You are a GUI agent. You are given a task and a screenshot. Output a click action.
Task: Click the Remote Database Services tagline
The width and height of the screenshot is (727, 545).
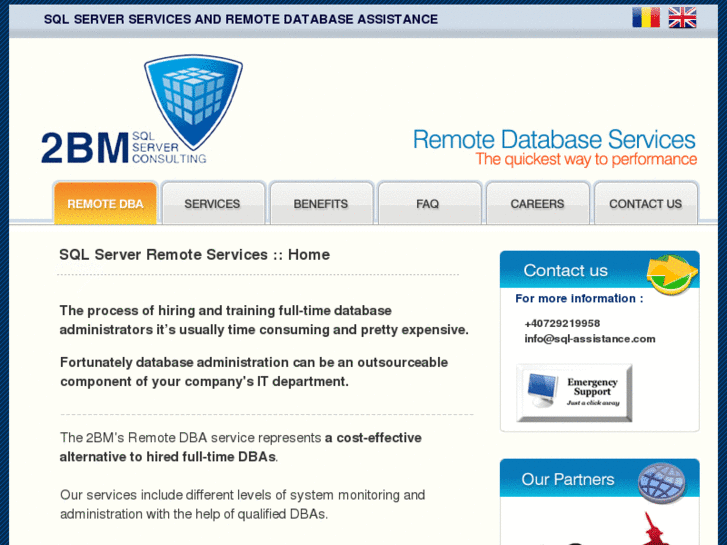click(554, 140)
